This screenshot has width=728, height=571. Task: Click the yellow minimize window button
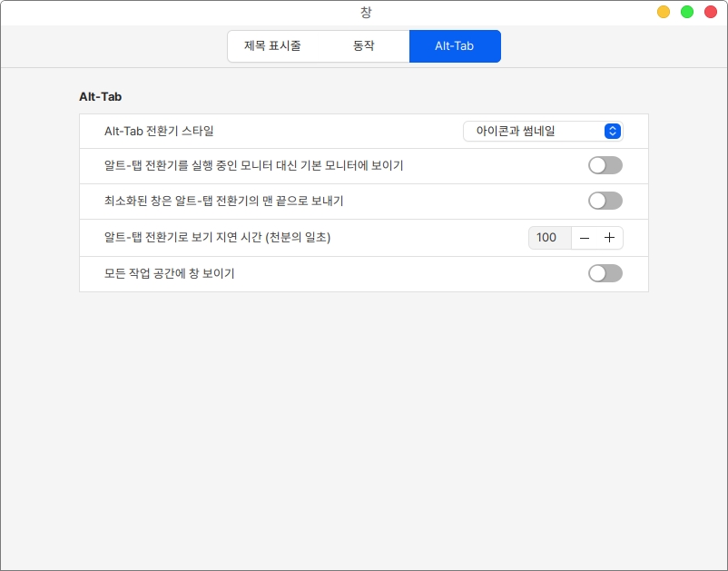click(664, 12)
